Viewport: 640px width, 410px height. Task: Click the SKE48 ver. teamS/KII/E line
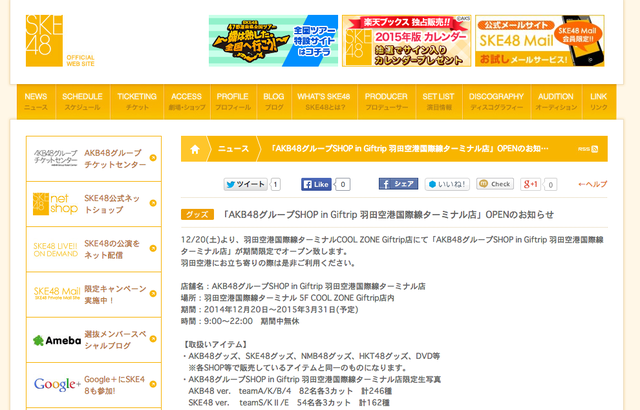(x=289, y=403)
